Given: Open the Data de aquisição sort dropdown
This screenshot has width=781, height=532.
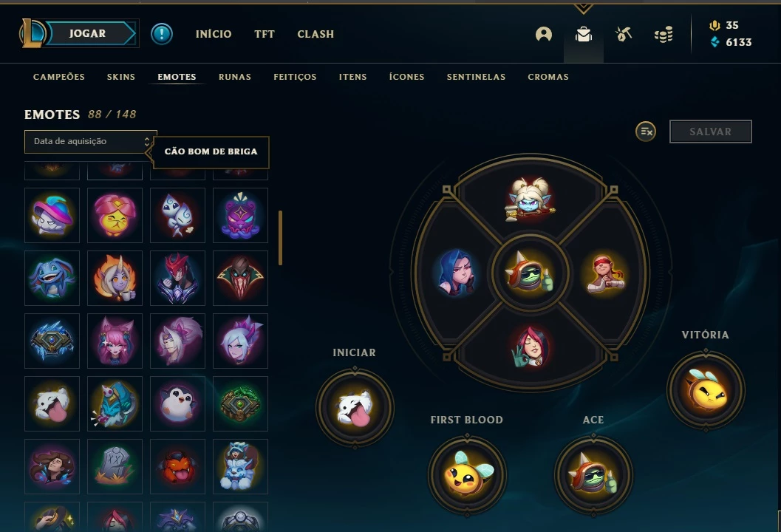Looking at the screenshot, I should (x=91, y=141).
